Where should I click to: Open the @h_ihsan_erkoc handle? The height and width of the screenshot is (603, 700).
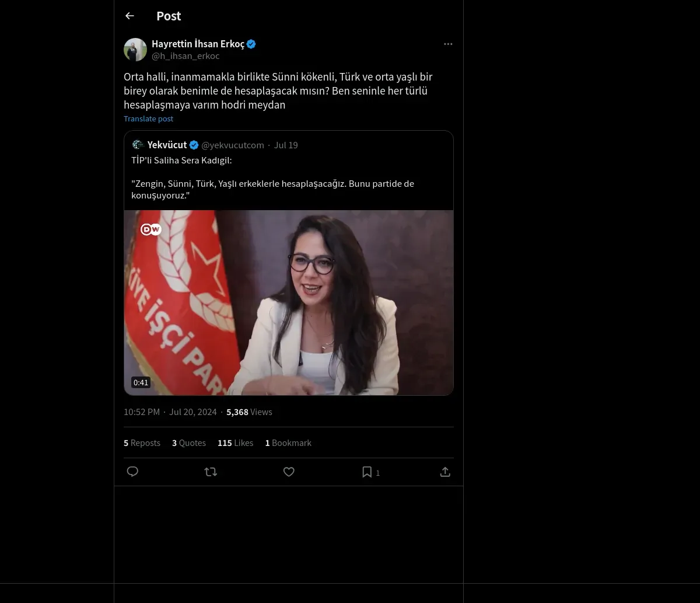185,56
